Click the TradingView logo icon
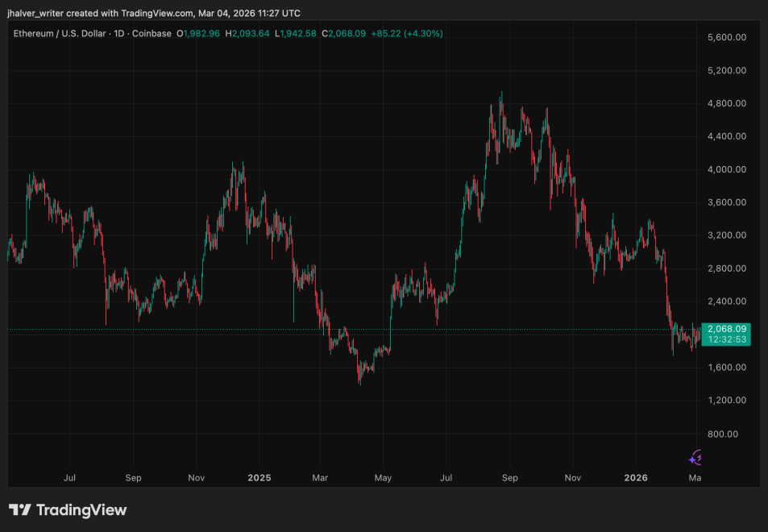 point(20,510)
